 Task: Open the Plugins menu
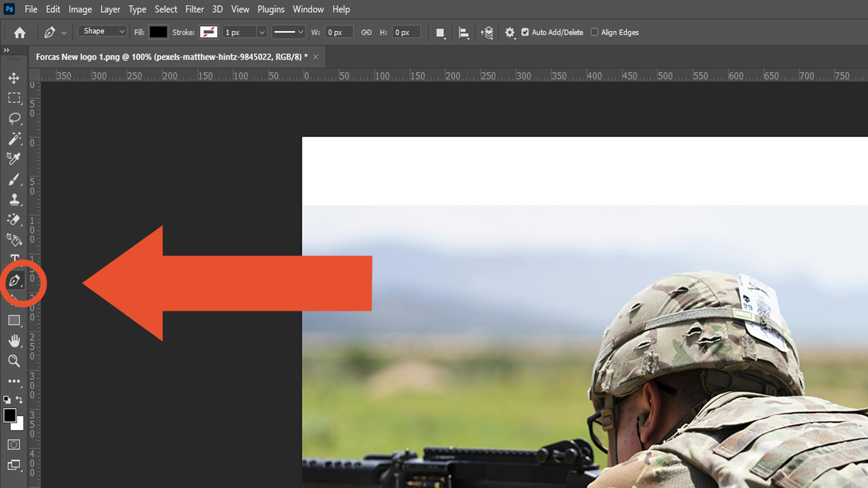(x=271, y=10)
